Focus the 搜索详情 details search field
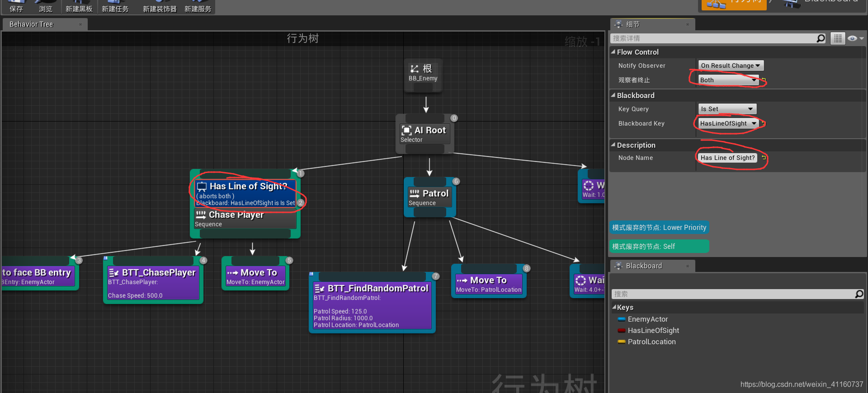This screenshot has height=393, width=868. (713, 38)
